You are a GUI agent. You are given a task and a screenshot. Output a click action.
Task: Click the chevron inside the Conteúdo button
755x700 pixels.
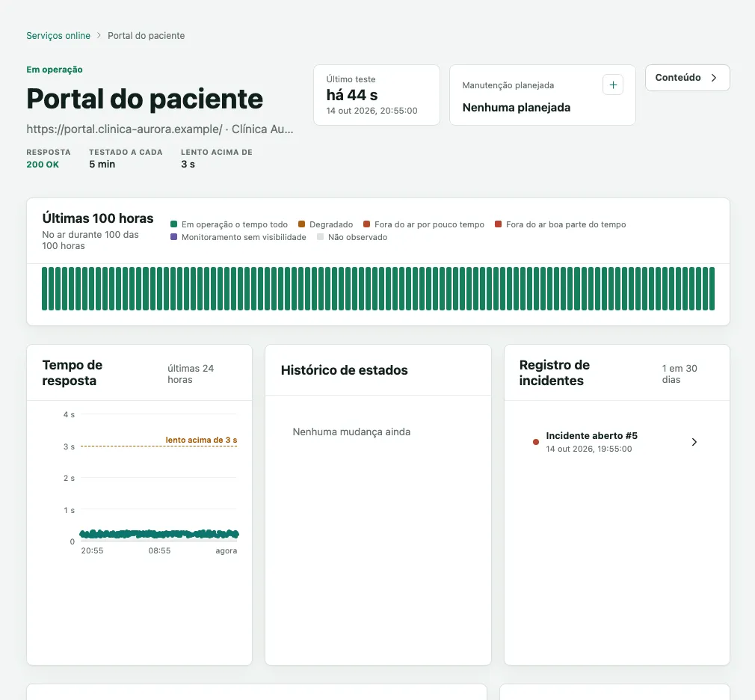pyautogui.click(x=714, y=78)
